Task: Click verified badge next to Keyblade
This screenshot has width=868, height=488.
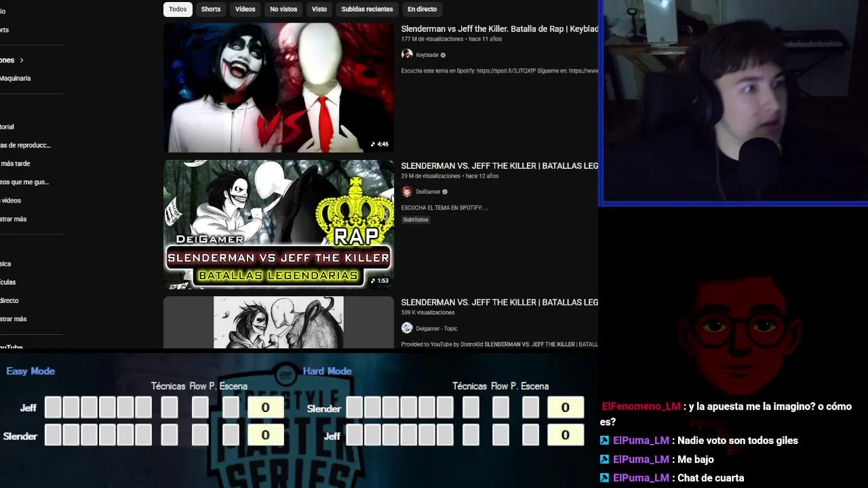Action: (x=443, y=55)
